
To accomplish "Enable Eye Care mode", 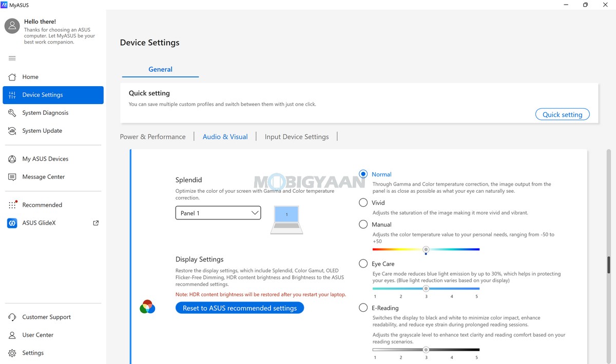I will coord(363,264).
